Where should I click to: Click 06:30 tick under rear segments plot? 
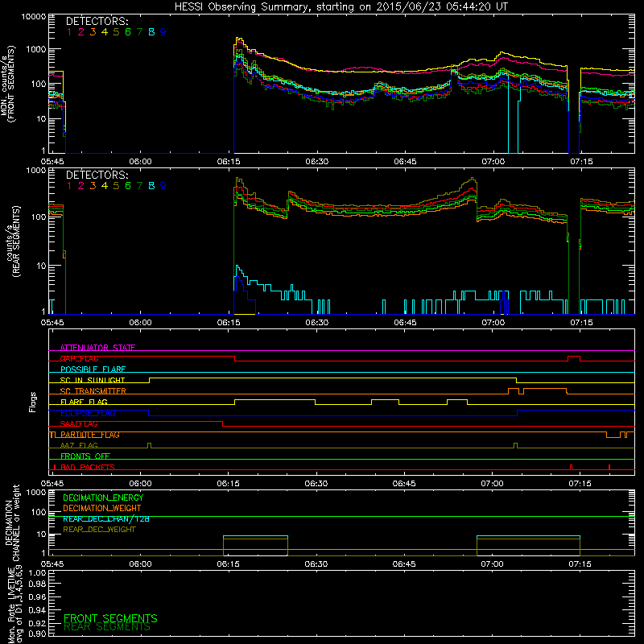[x=316, y=323]
